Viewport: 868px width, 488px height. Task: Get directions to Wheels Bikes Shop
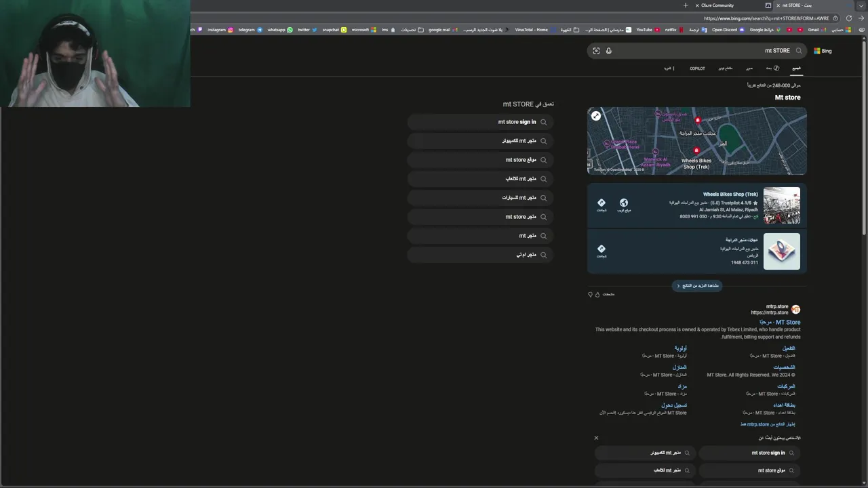coord(601,205)
